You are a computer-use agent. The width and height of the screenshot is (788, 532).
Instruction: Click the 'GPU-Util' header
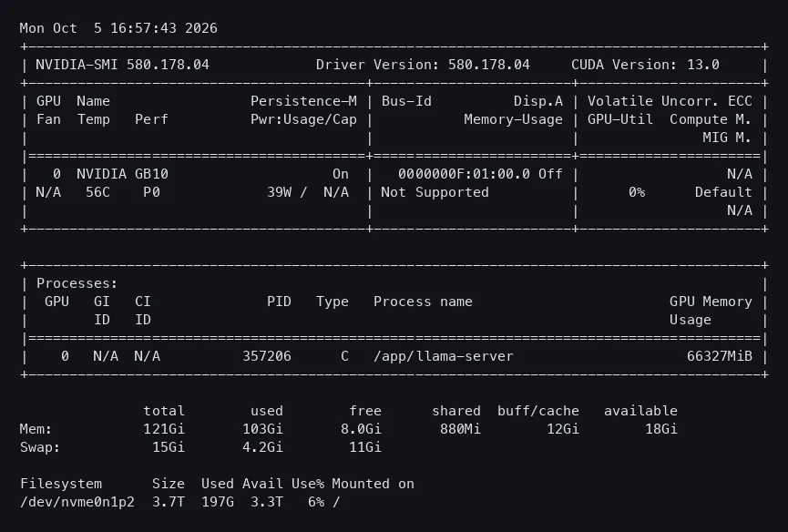click(620, 119)
